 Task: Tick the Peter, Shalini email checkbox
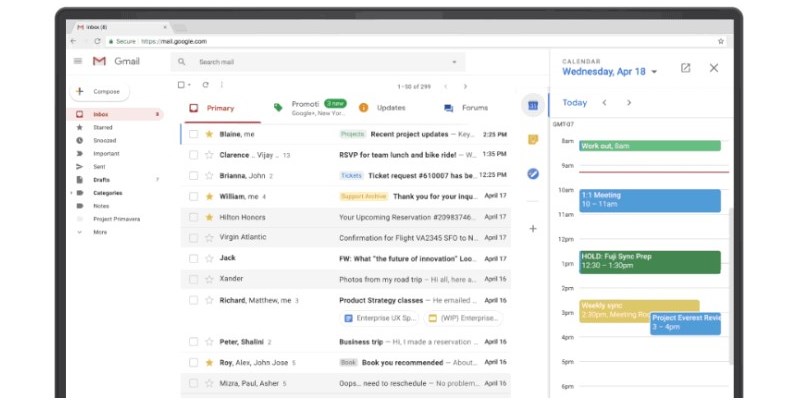tap(193, 342)
